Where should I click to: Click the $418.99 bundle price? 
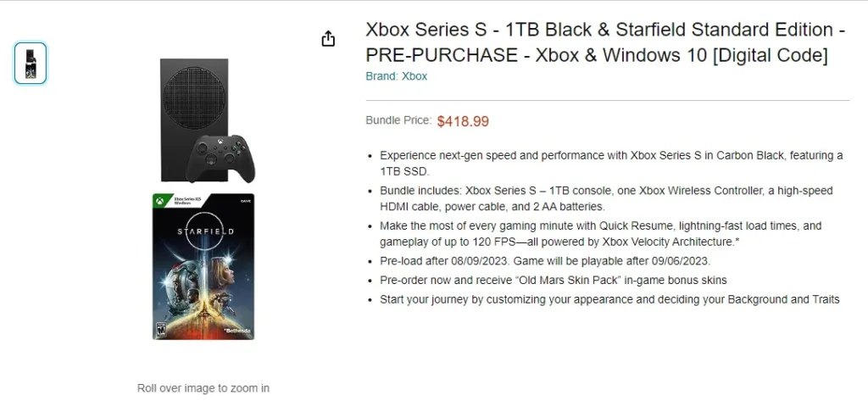463,121
